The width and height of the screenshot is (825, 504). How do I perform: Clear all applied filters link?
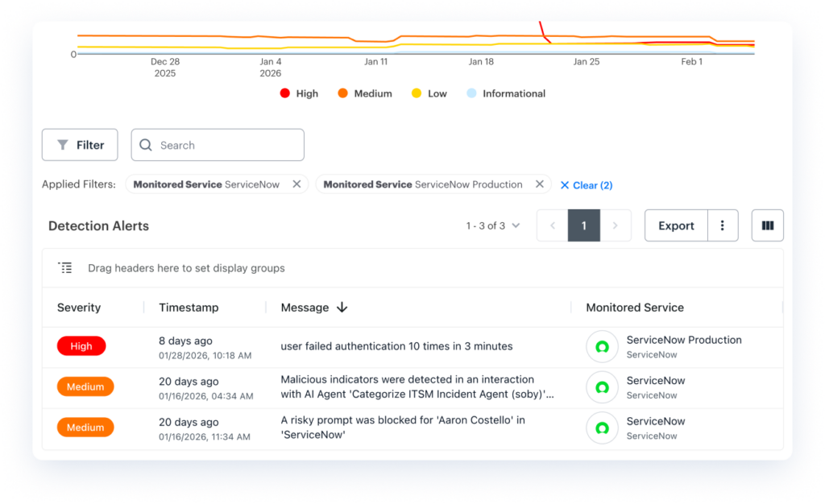[x=587, y=185]
